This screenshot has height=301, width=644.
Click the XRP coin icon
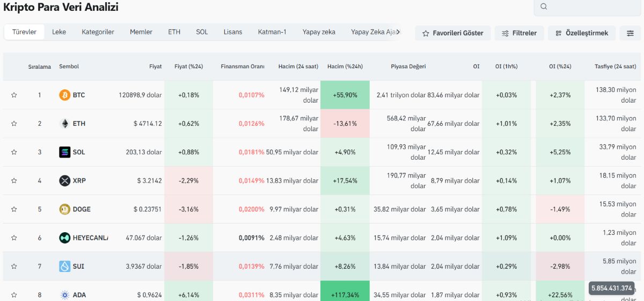64,181
